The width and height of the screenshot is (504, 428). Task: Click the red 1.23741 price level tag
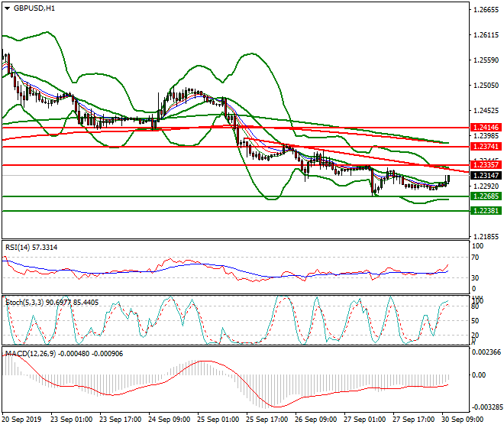[485, 145]
